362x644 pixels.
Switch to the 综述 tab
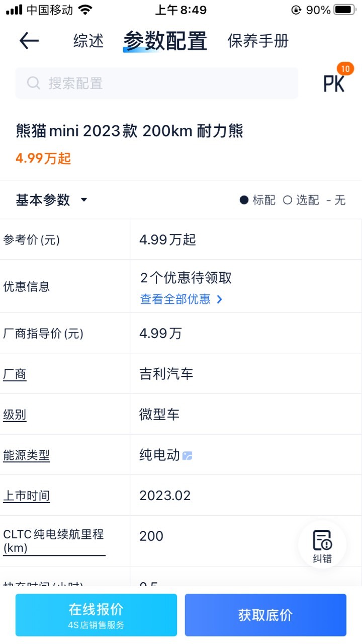point(88,41)
